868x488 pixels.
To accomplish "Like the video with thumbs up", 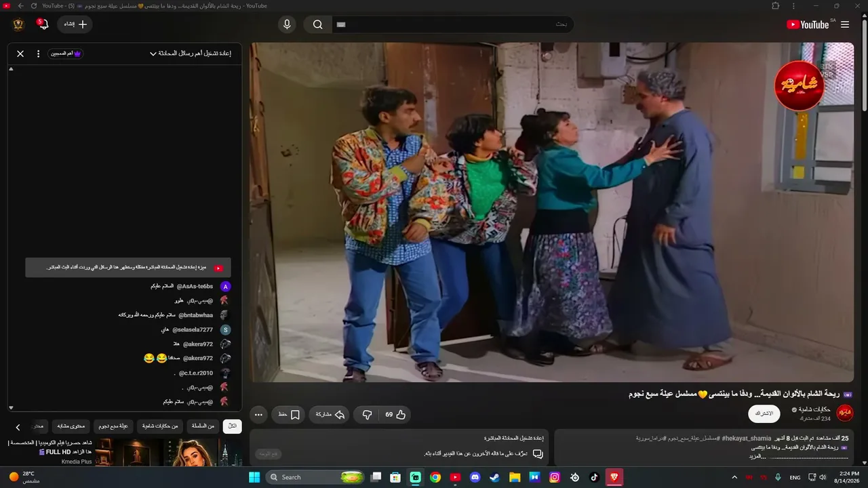I will 395,414.
